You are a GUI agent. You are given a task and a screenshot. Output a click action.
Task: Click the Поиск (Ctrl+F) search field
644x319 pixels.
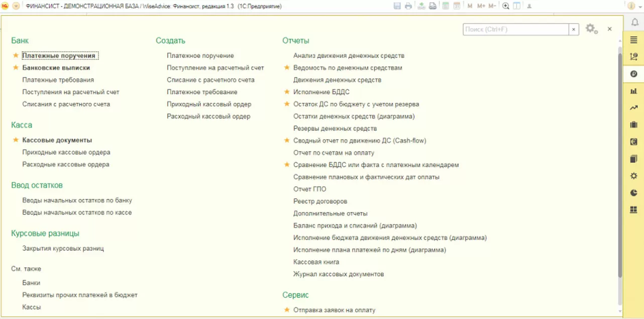[516, 30]
